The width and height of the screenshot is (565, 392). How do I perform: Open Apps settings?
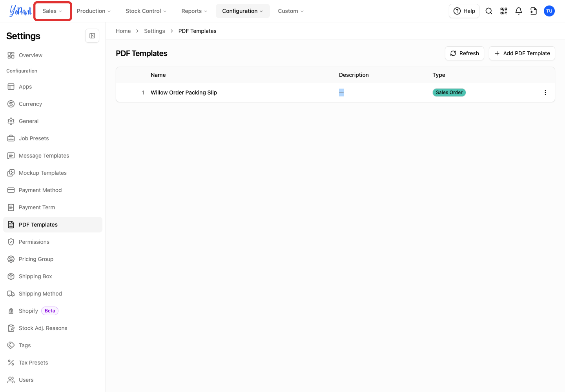click(53, 87)
